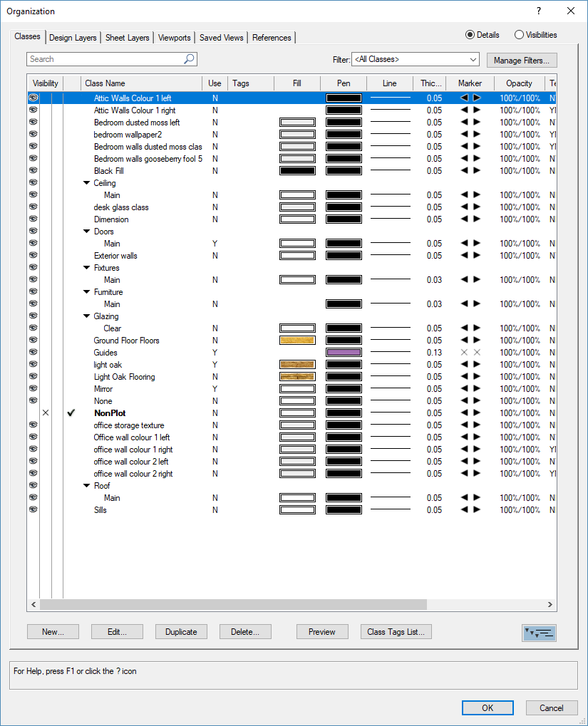The width and height of the screenshot is (588, 726).
Task: Select the Details radio button
Action: (x=470, y=35)
